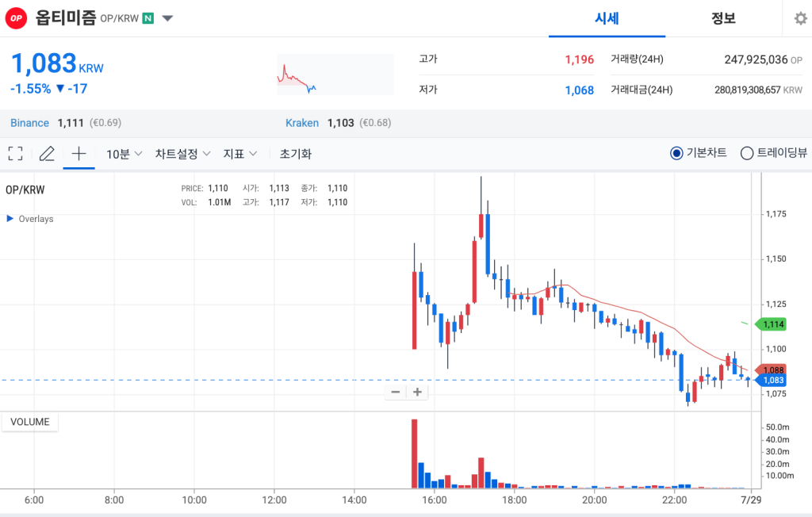The image size is (812, 517).
Task: Open the settings gear icon
Action: click(801, 19)
